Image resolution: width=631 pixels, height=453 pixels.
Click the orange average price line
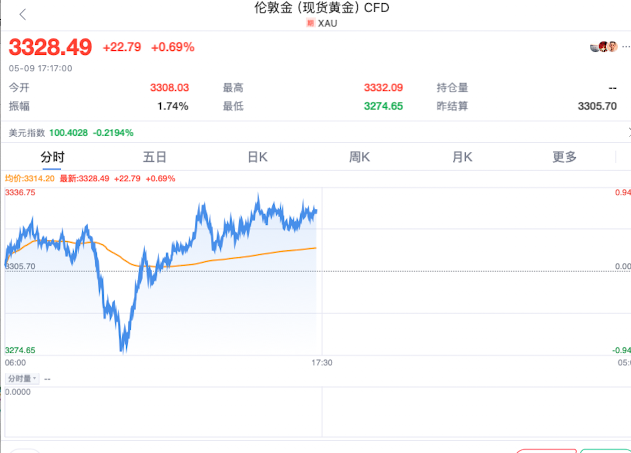[241, 257]
